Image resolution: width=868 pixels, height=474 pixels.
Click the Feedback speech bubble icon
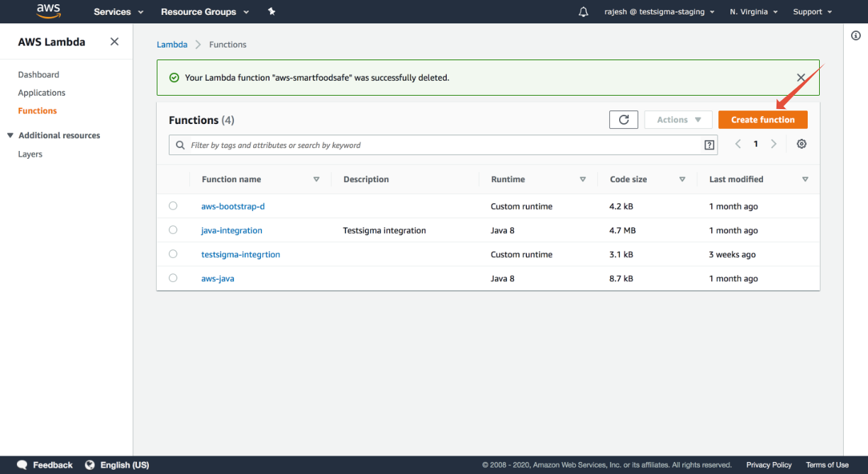tap(22, 465)
